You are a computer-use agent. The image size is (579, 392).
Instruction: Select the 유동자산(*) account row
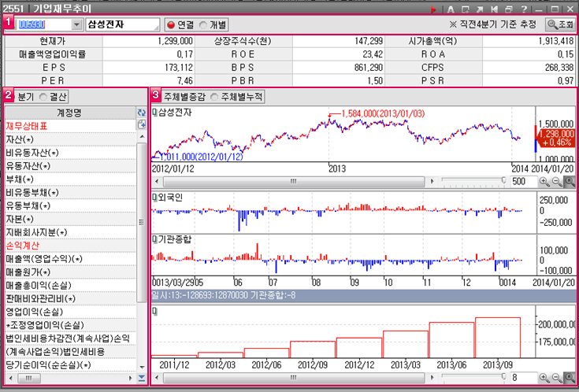pos(70,166)
